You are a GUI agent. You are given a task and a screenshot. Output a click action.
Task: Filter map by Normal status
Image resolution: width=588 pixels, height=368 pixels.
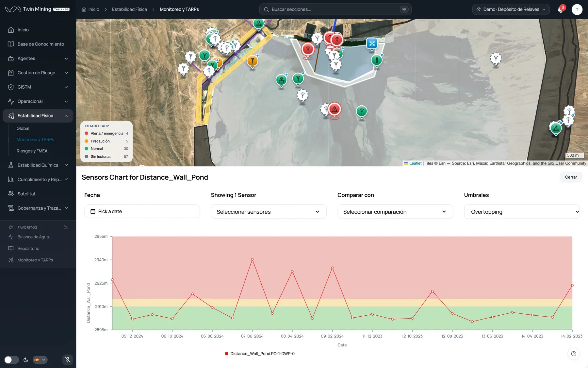tap(106, 149)
